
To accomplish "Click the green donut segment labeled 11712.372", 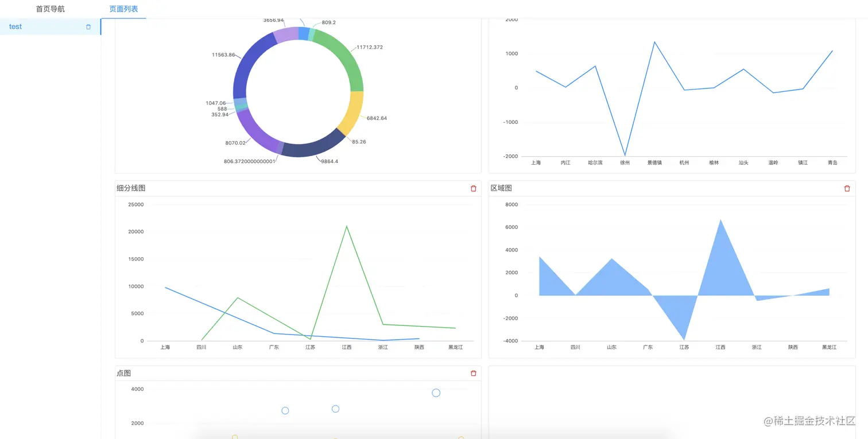I will coord(345,57).
